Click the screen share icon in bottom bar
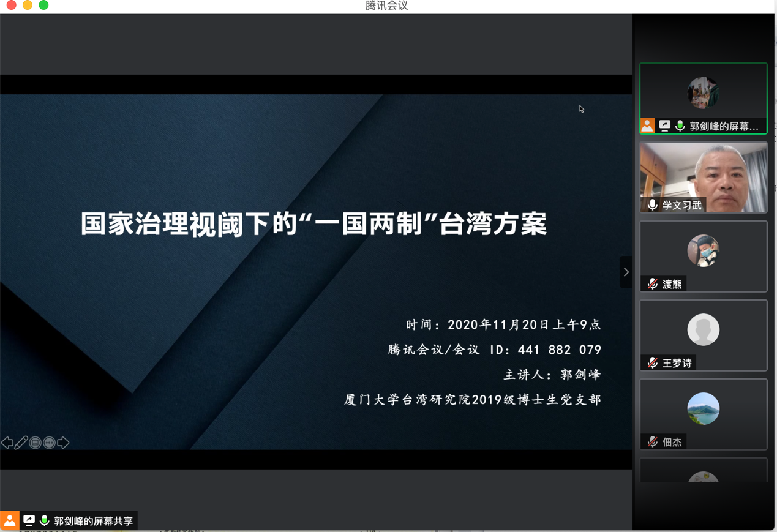 29,521
